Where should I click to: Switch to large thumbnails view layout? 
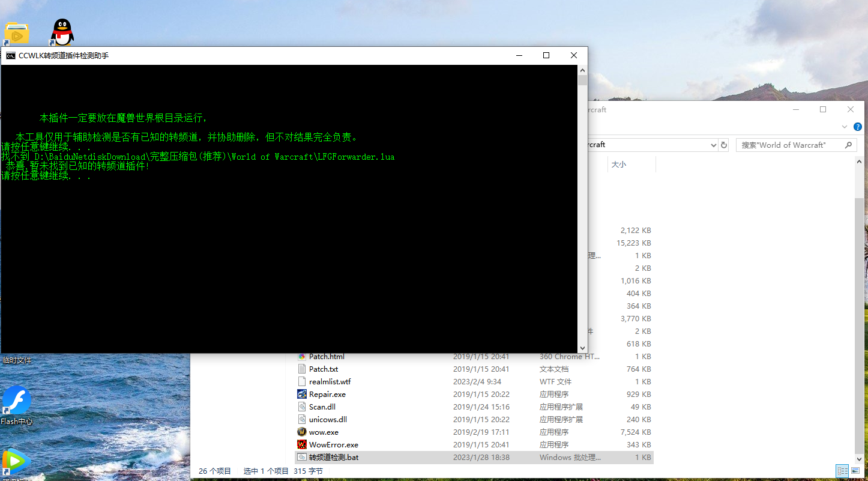click(856, 471)
